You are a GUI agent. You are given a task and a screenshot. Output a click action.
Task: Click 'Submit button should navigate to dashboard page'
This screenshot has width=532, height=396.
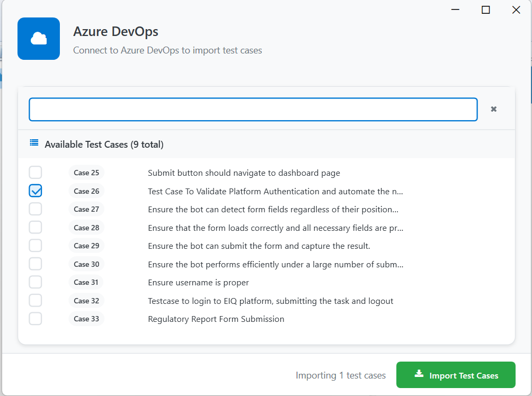[x=244, y=173]
